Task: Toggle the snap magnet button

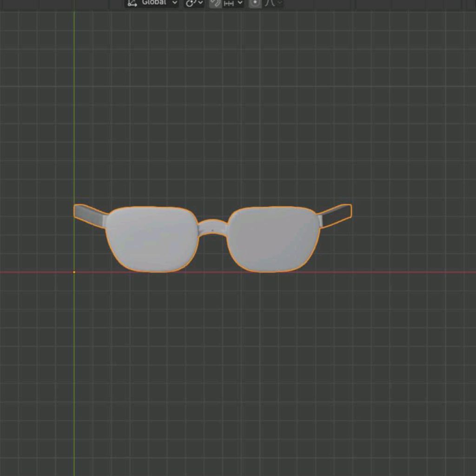Action: pyautogui.click(x=215, y=3)
